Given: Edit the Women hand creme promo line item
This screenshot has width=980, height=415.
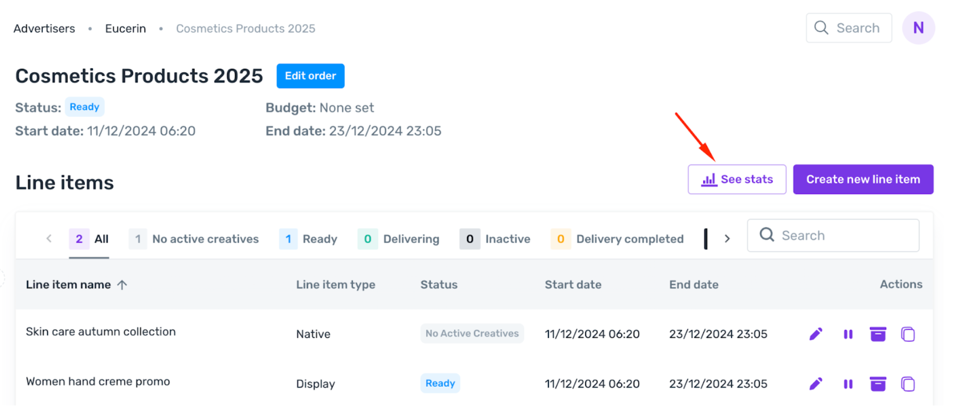Looking at the screenshot, I should (816, 384).
